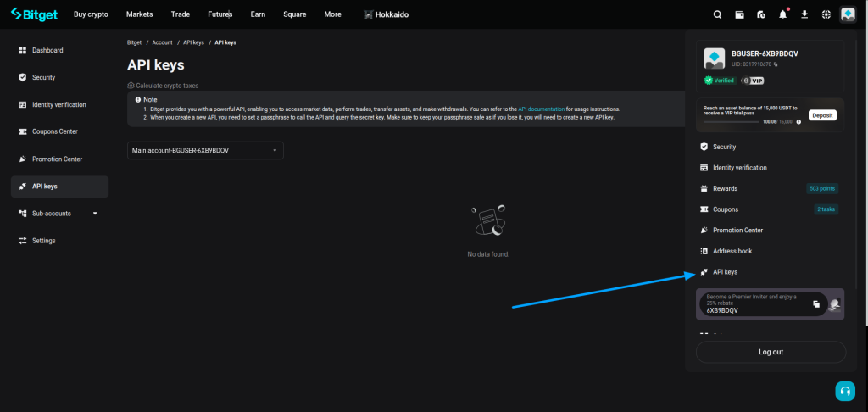Screen dimensions: 868x412
Task: Click the wallet icon in top bar
Action: pyautogui.click(x=740, y=14)
